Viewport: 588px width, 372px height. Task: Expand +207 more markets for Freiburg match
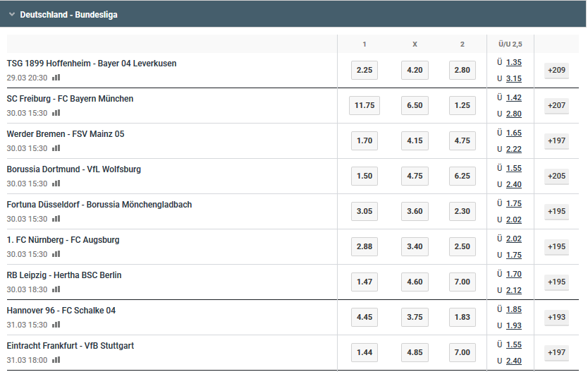(x=556, y=105)
